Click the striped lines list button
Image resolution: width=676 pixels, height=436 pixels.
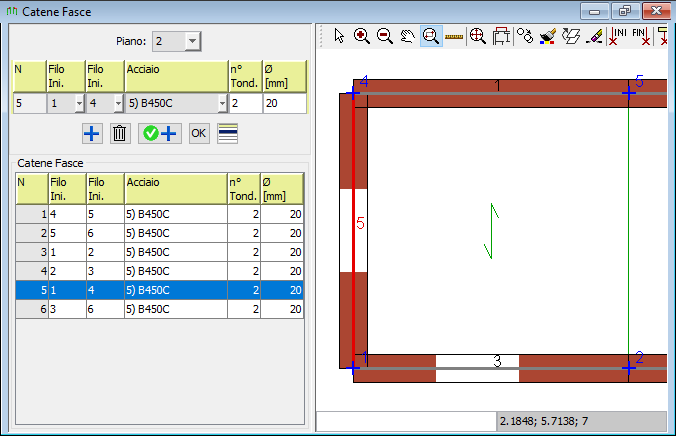click(x=228, y=133)
